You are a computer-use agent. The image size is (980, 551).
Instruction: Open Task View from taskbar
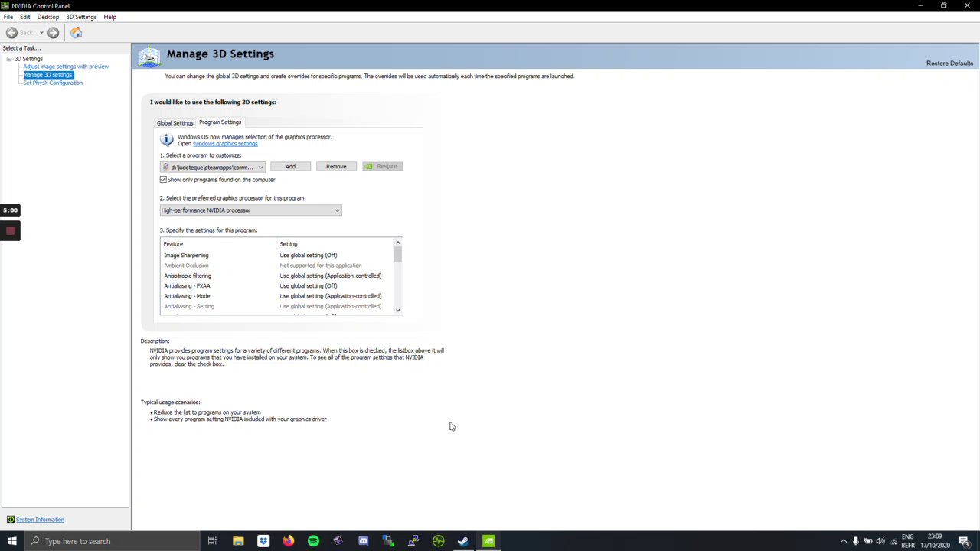click(212, 541)
